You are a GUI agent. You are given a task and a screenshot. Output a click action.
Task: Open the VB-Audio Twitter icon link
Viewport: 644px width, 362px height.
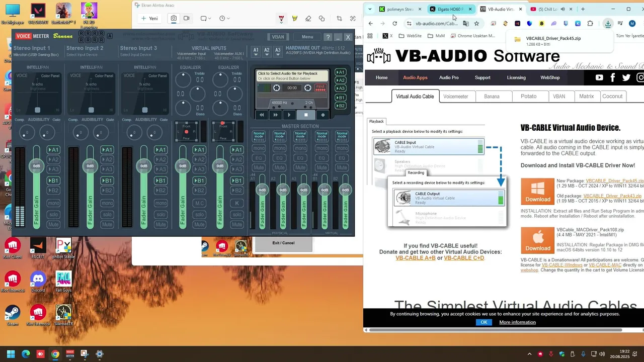pos(626,77)
